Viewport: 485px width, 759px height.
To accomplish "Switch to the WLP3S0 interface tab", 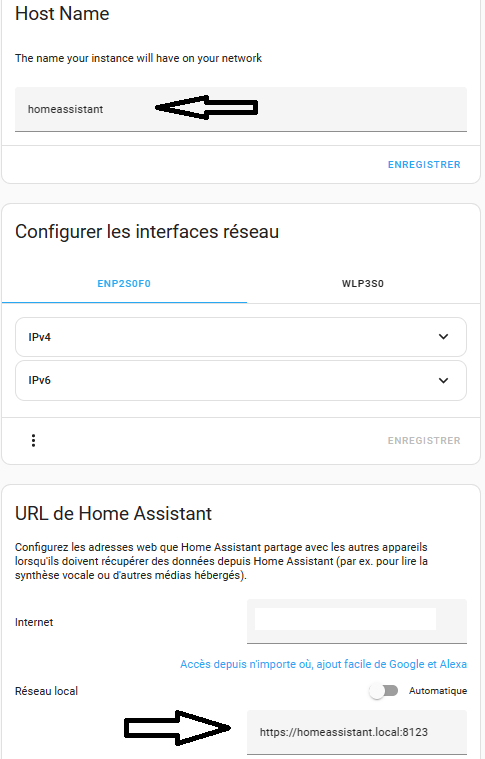I will [363, 284].
